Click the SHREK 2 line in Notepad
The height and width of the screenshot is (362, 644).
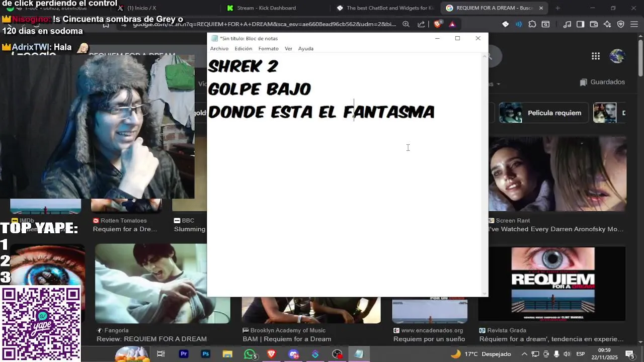[243, 66]
